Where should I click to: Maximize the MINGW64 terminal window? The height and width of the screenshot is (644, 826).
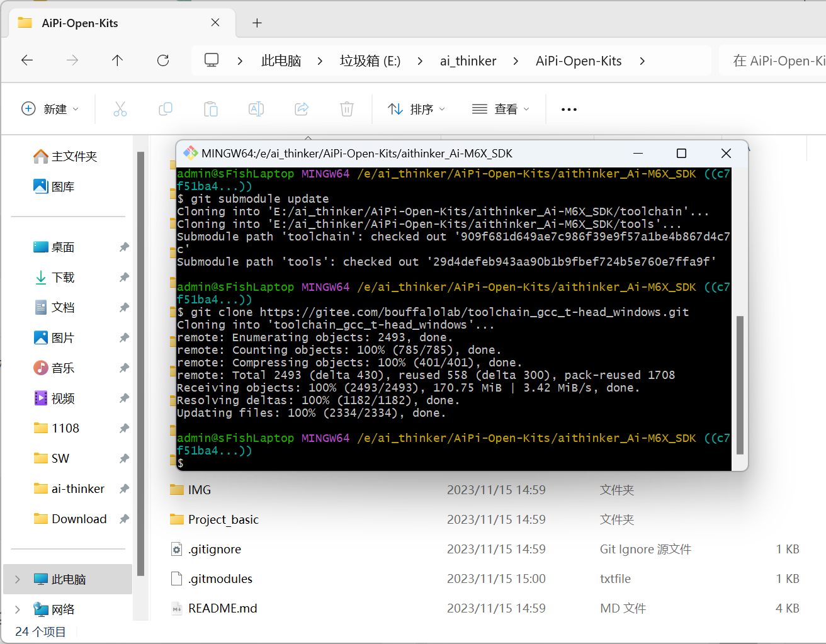point(681,154)
